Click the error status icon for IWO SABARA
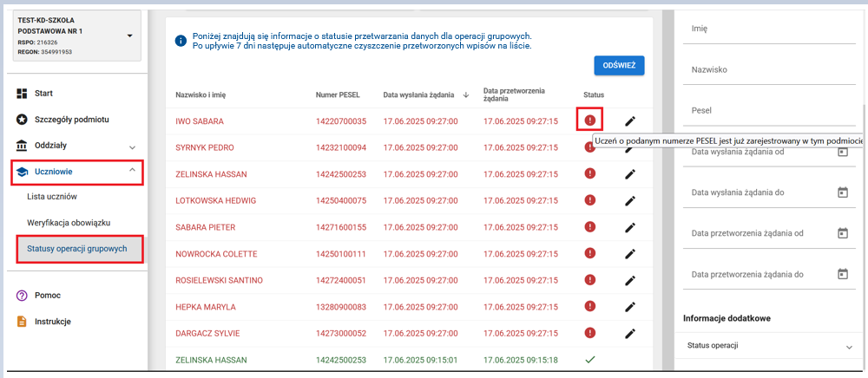Viewport: 868px width, 378px height. (x=590, y=121)
